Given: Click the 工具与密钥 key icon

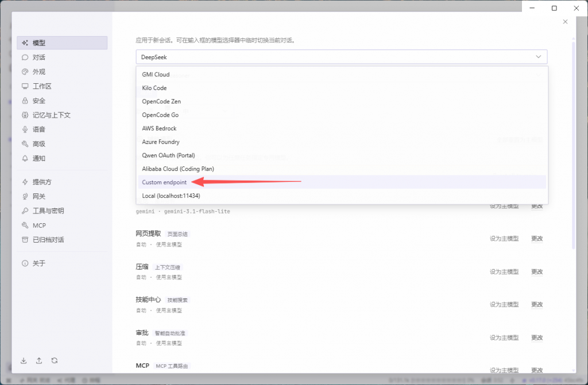Looking at the screenshot, I should point(25,211).
